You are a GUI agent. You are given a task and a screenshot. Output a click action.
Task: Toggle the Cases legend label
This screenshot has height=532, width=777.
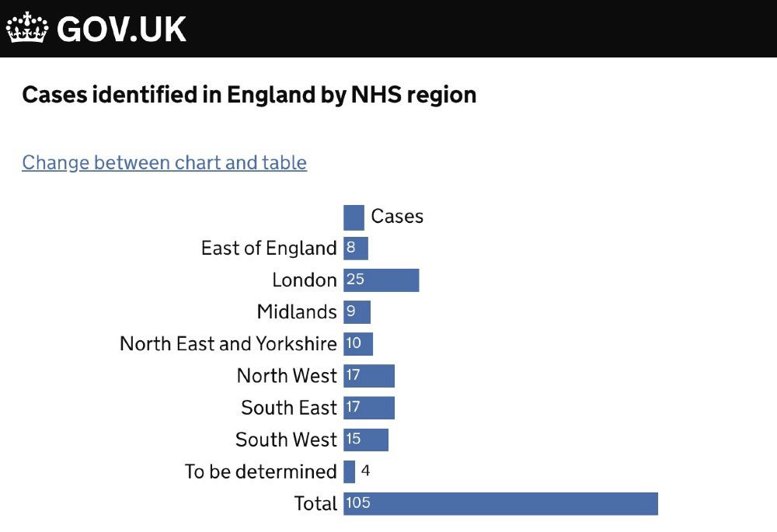pos(397,216)
